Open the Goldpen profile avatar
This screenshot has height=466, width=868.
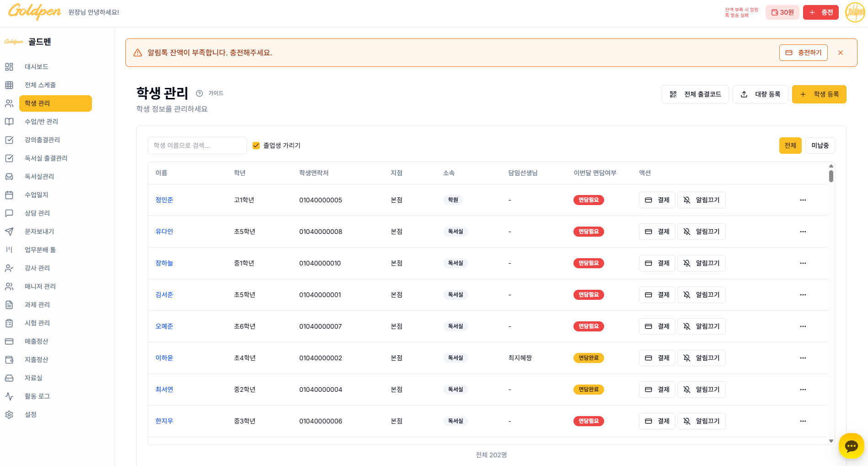click(x=855, y=12)
